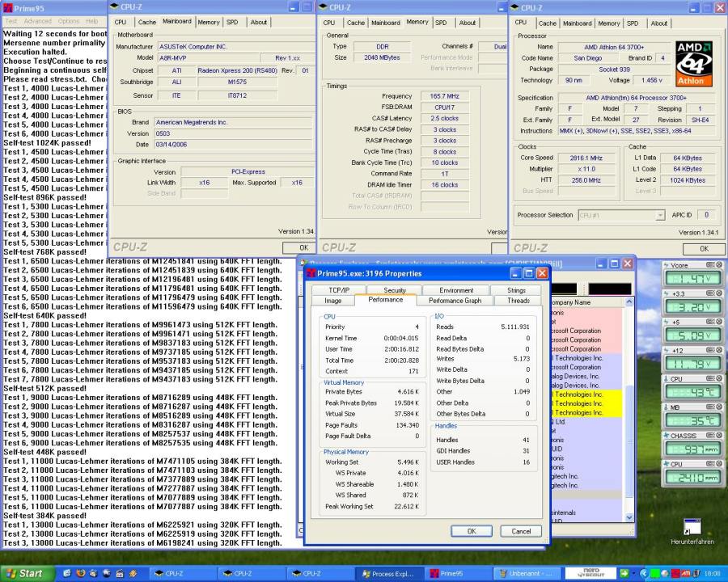Click Process Explorer scrollbar down arrow
Image resolution: width=728 pixels, height=582 pixels.
[629, 517]
